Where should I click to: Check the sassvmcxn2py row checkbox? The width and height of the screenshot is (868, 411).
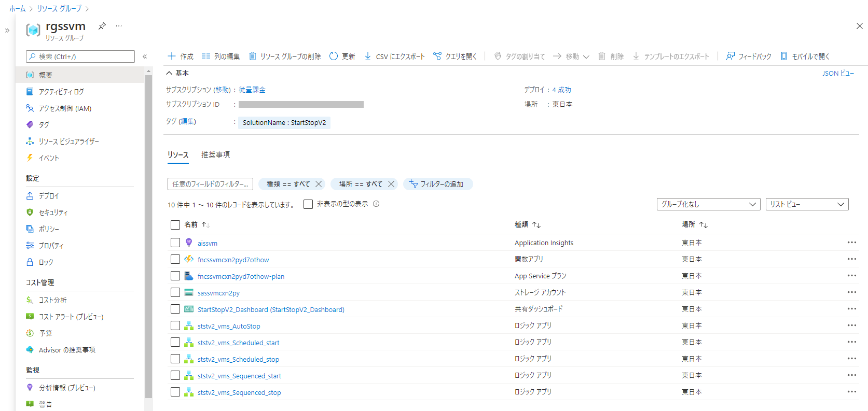pos(175,292)
